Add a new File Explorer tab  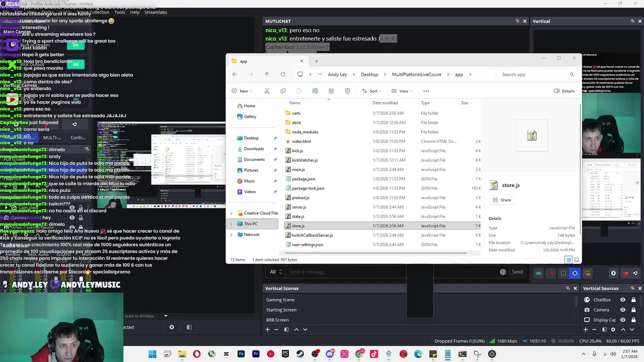point(316,61)
